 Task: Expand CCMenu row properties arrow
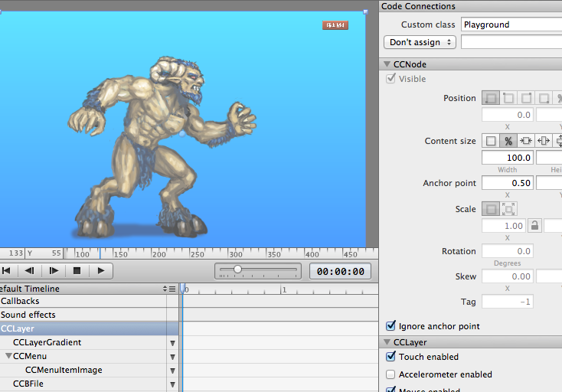point(172,357)
